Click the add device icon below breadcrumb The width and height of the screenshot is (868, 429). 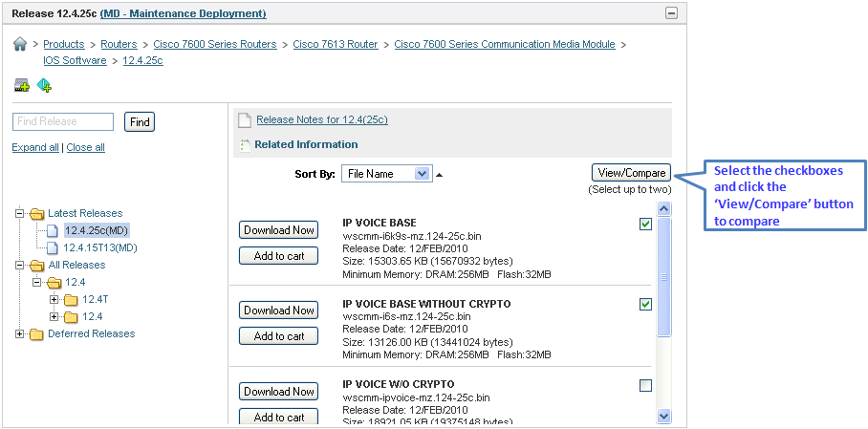(22, 85)
